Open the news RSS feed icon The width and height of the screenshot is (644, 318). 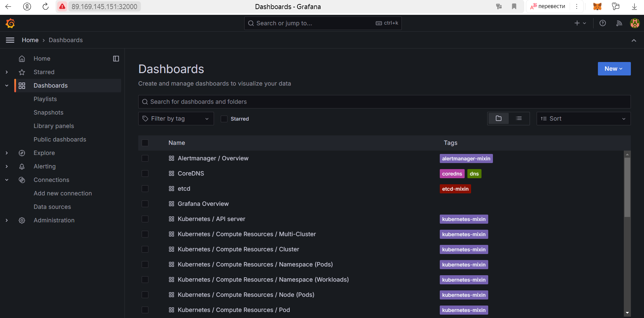pyautogui.click(x=619, y=23)
